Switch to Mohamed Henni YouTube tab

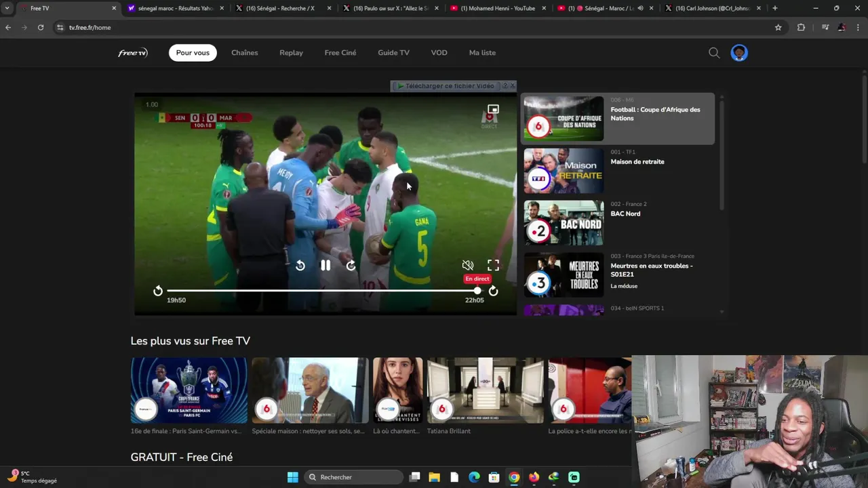pos(498,8)
